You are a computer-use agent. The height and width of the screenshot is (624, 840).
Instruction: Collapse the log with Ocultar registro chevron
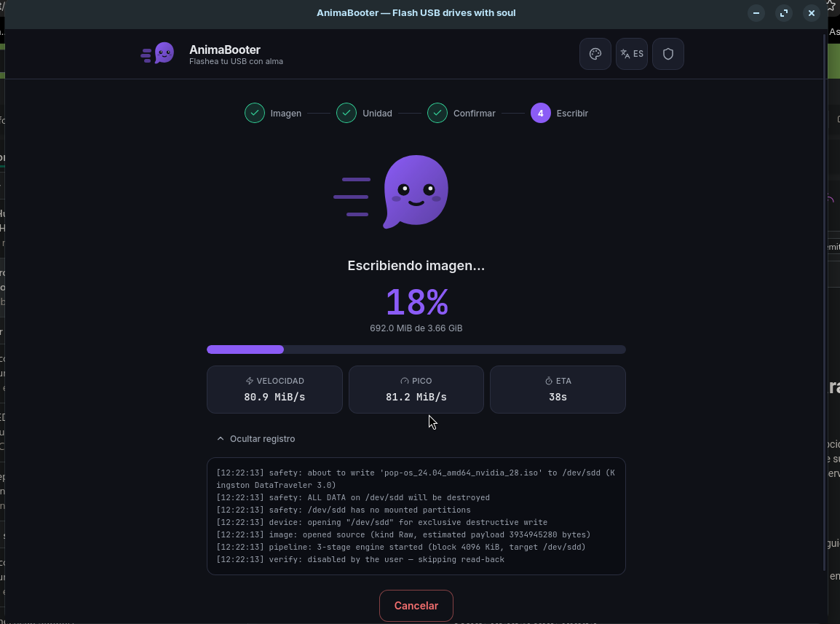tap(220, 438)
